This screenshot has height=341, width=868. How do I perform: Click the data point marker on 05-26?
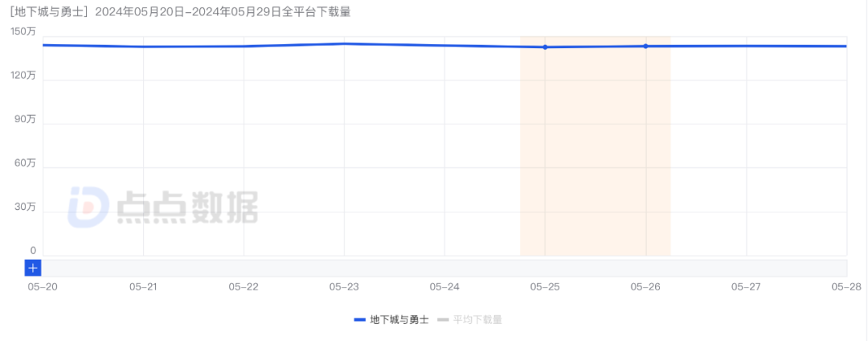click(x=645, y=46)
